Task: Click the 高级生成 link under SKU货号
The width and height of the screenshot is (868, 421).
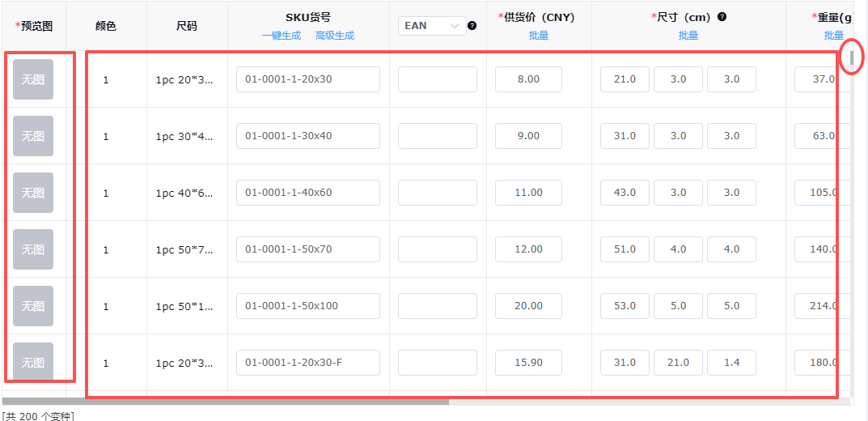Action: click(x=335, y=36)
